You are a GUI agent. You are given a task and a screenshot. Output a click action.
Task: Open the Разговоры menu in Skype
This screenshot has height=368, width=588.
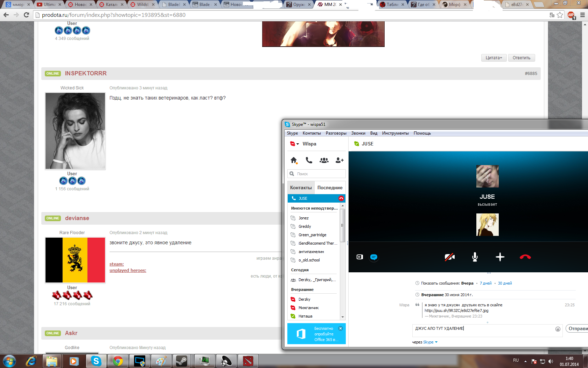[x=336, y=133]
